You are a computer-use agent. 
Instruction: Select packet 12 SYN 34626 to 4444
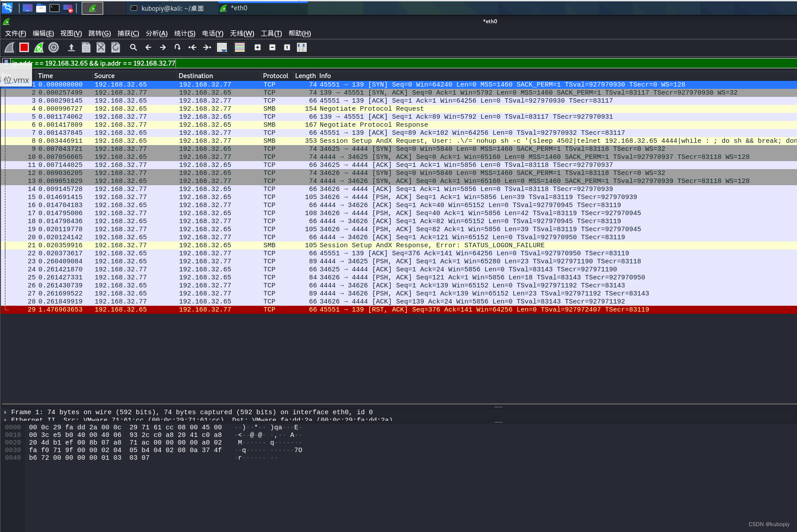point(398,173)
